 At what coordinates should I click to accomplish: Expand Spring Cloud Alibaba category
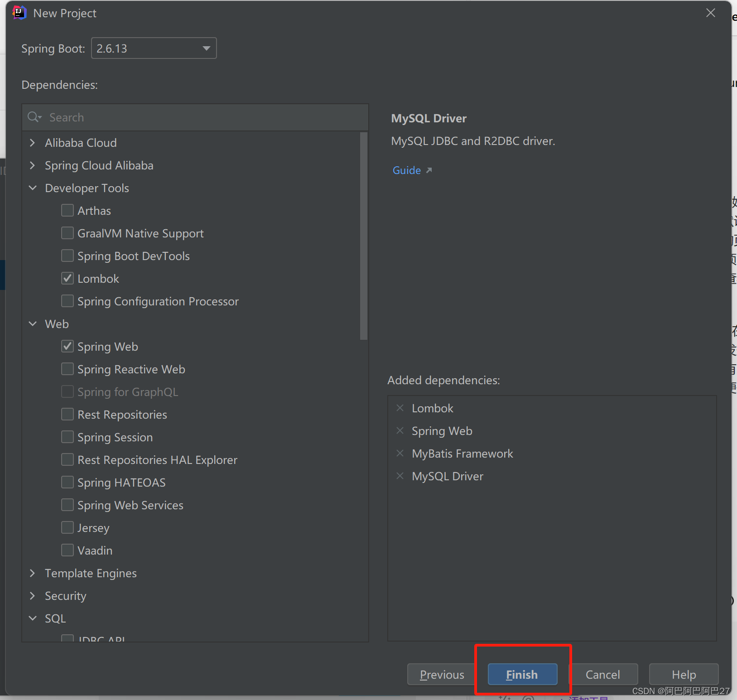(32, 165)
